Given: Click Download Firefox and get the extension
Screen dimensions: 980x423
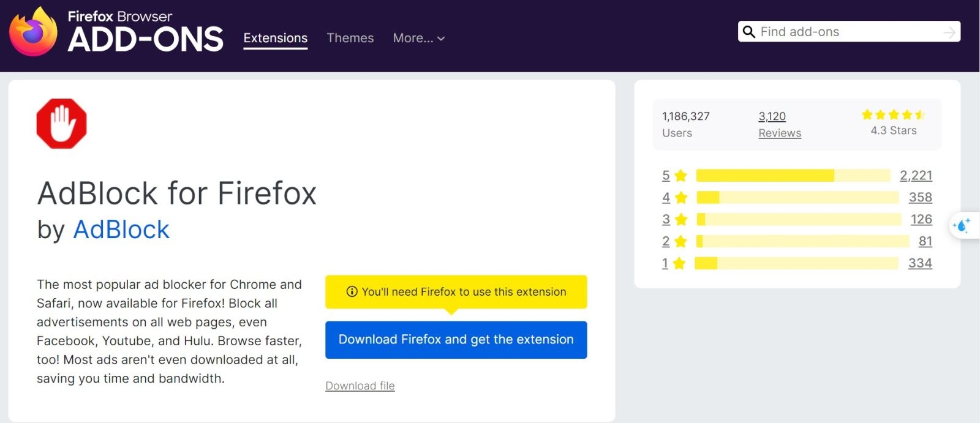Looking at the screenshot, I should 456,340.
